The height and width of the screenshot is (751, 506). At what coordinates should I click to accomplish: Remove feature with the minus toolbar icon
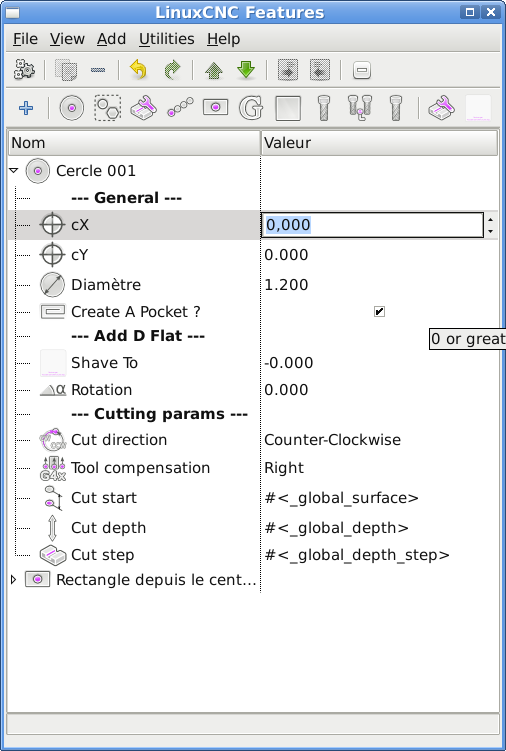tap(98, 70)
